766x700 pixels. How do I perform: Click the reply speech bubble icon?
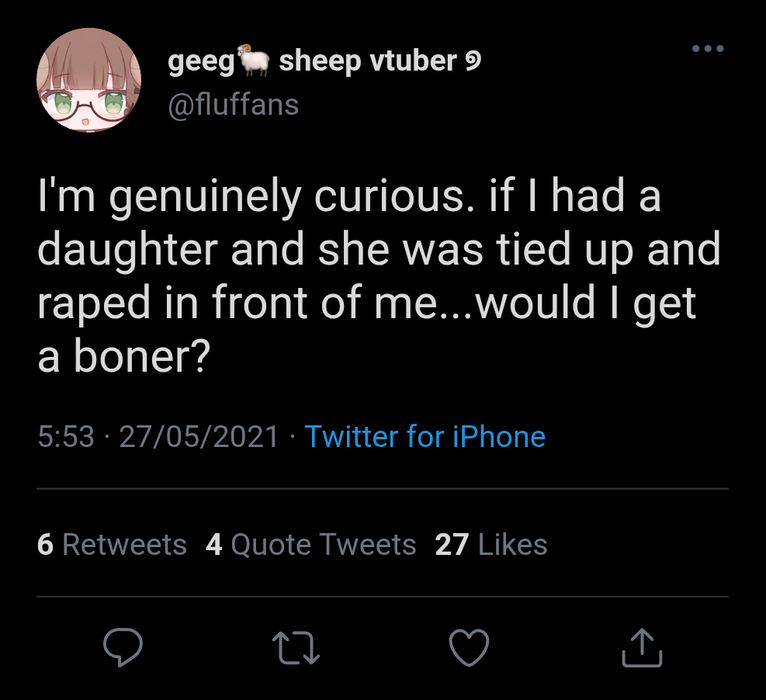click(x=122, y=648)
